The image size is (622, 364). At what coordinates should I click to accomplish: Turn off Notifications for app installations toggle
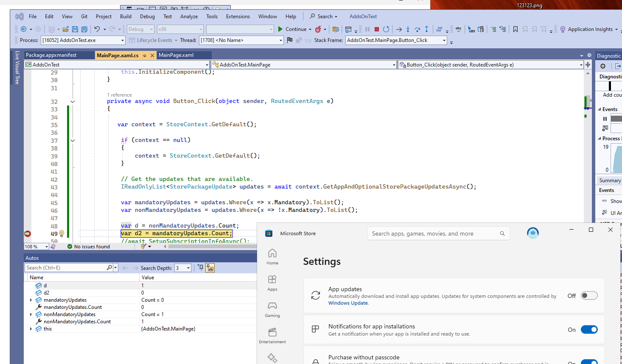[x=589, y=329]
